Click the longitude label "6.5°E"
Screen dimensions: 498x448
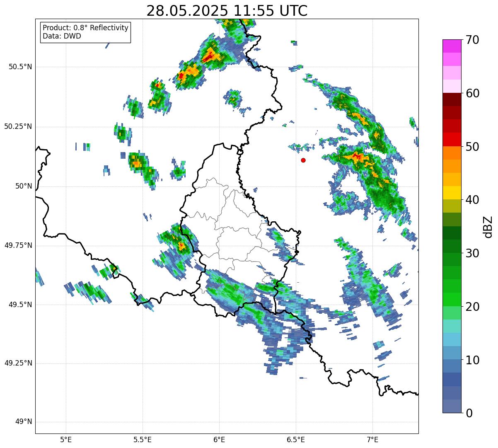[296, 440]
